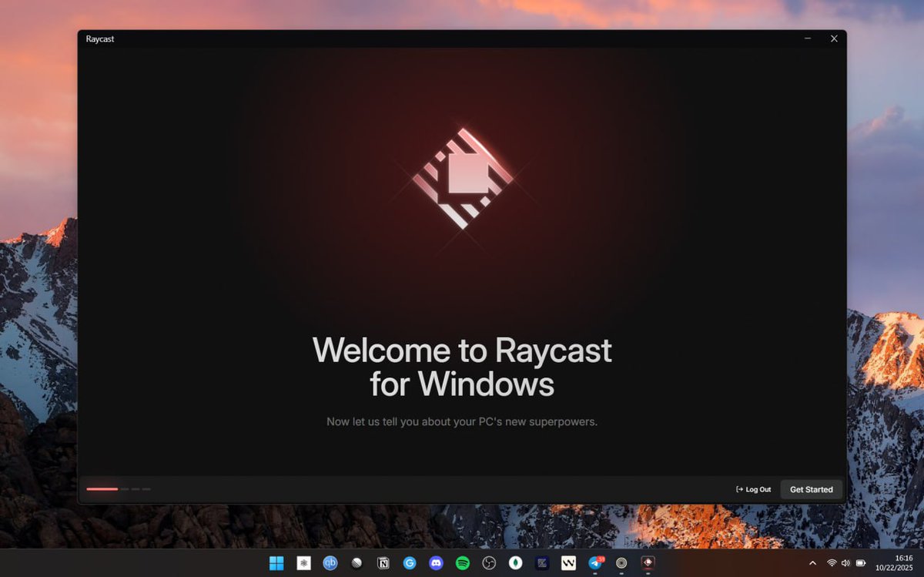Screen dimensions: 924x577
Task: Click the onboarding progress indicator
Action: coord(119,488)
